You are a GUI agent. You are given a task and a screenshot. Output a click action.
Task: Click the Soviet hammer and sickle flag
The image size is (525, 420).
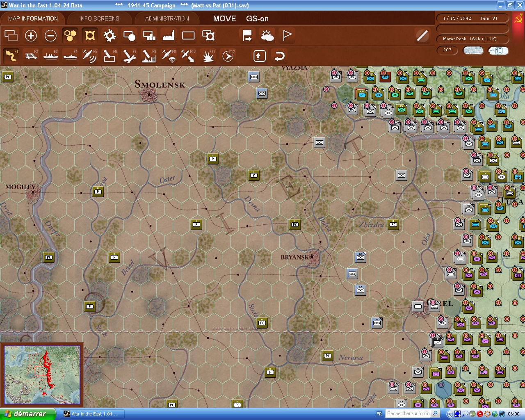pos(518,19)
